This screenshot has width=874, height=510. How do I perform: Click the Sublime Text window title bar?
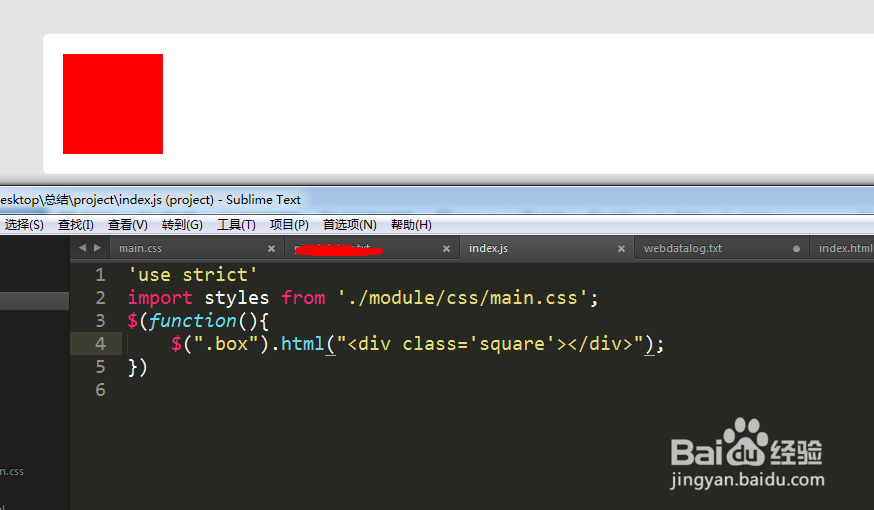(x=437, y=200)
